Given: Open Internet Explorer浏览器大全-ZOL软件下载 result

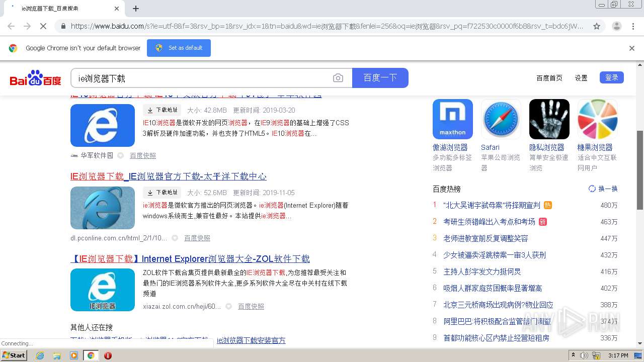Looking at the screenshot, I should click(190, 259).
